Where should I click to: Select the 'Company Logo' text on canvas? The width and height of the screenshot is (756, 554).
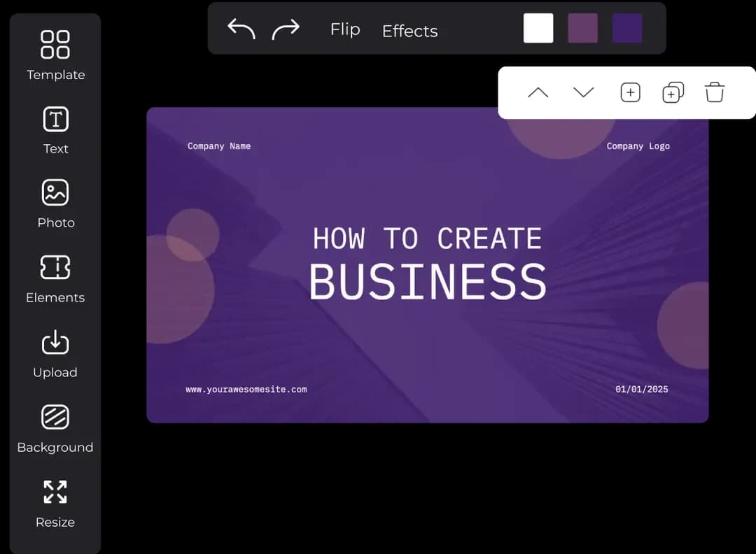pos(638,146)
